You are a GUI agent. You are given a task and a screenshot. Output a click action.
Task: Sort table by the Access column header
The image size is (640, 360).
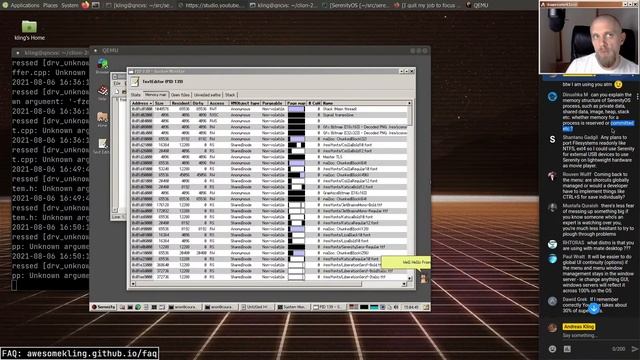coord(218,103)
